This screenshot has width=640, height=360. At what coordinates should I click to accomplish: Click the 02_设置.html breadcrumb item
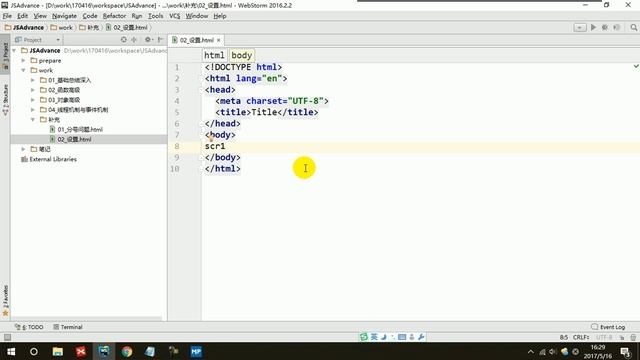(127, 27)
